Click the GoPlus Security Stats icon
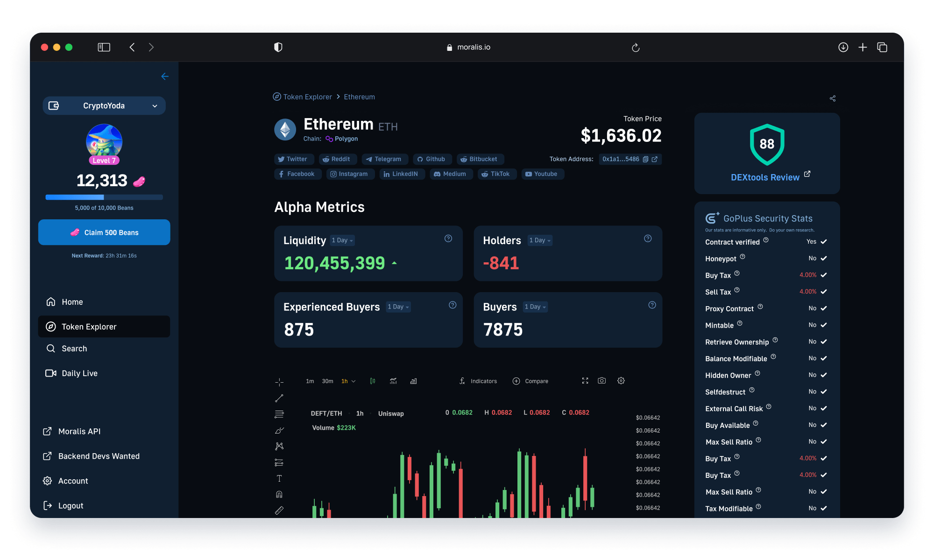This screenshot has height=560, width=934. 710,217
